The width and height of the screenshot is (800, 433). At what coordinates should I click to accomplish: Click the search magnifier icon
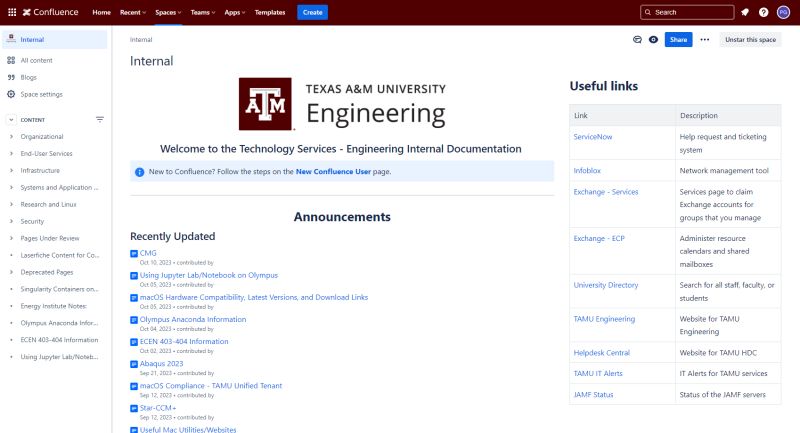[648, 12]
